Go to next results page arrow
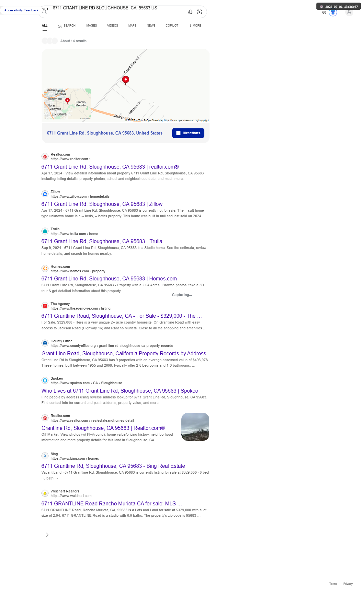 click(x=47, y=535)
